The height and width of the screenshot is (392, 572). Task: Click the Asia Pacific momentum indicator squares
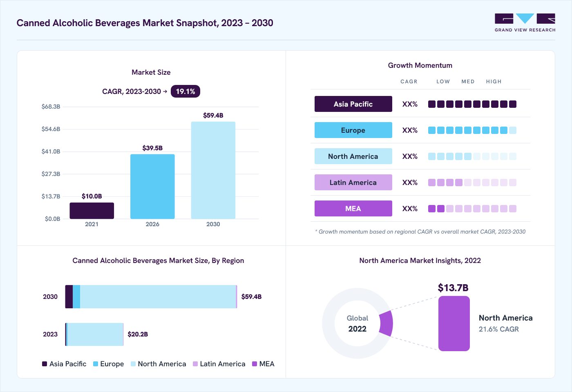tap(472, 104)
